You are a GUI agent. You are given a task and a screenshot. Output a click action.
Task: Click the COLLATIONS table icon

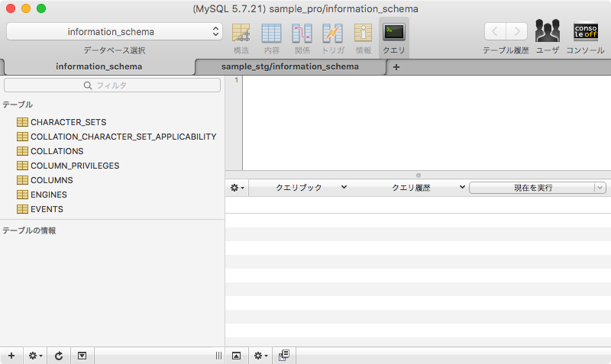click(x=22, y=151)
